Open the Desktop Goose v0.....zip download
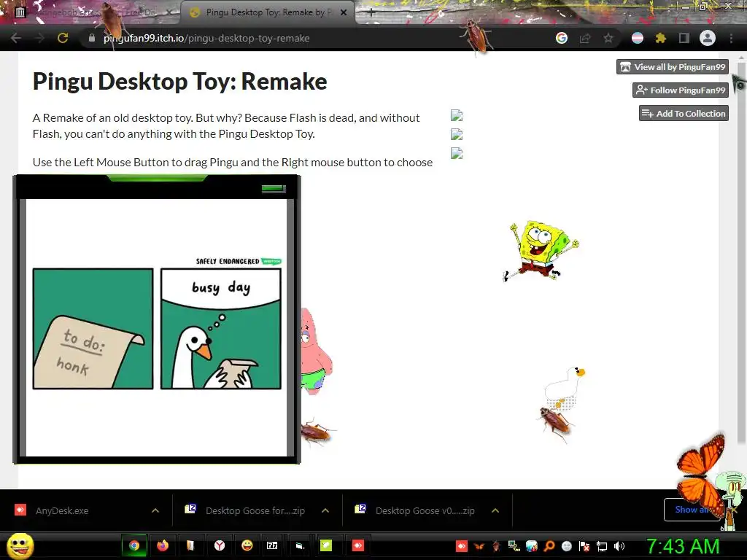The height and width of the screenshot is (560, 747). [x=425, y=510]
